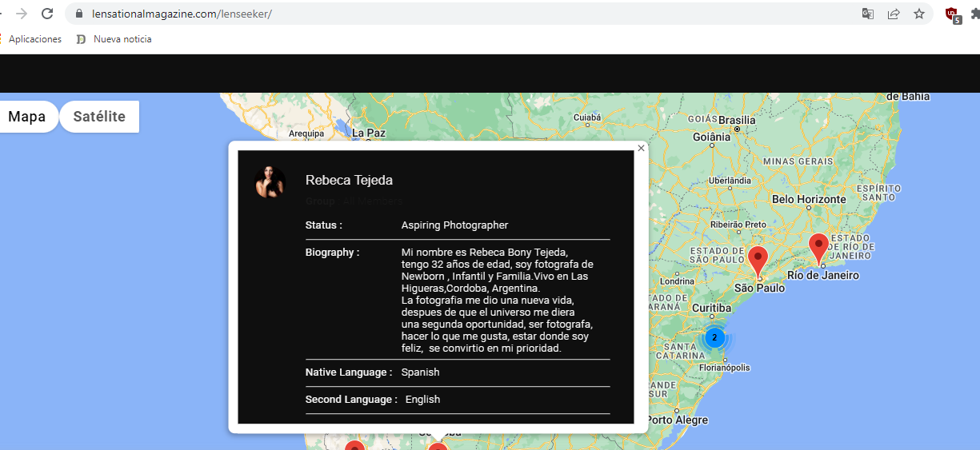Close the Rebeca Tejeda info window
This screenshot has height=450, width=980.
641,148
